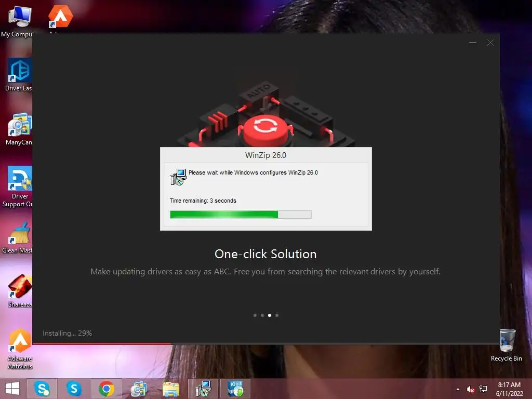The image size is (532, 399).
Task: Select the second slide pagination dot
Action: [262, 315]
